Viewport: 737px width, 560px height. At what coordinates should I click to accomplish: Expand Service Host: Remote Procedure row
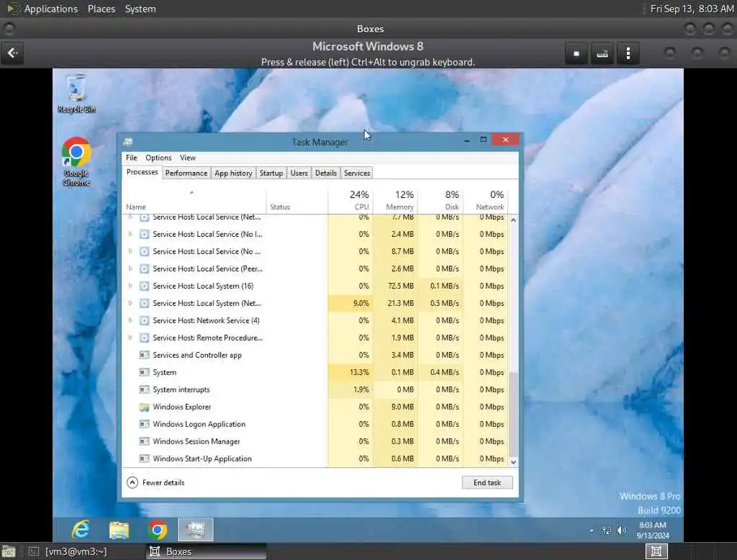(x=130, y=338)
